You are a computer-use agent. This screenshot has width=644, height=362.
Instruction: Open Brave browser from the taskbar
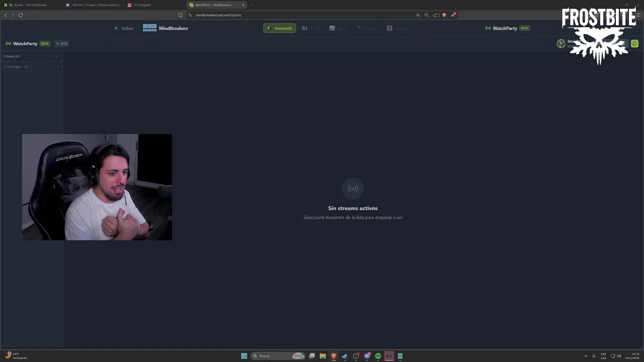(x=334, y=356)
